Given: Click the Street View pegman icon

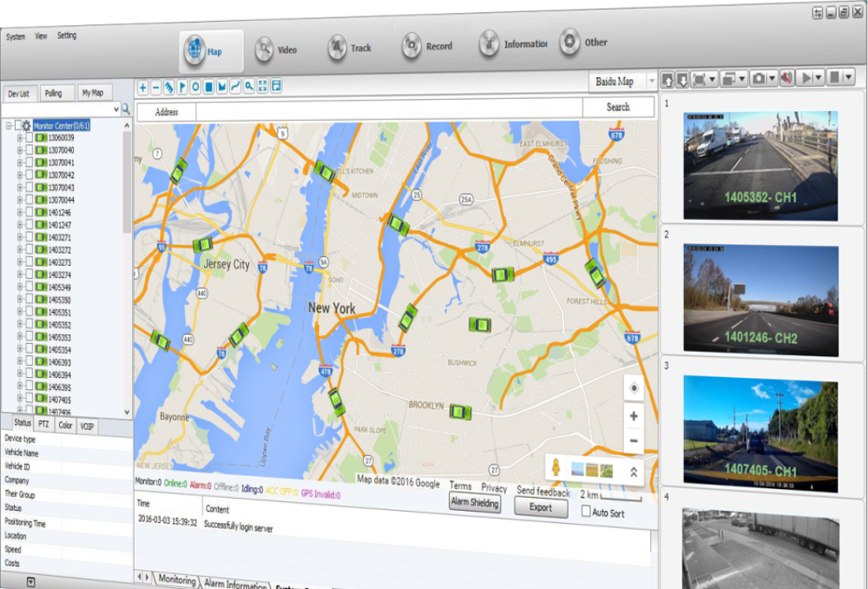Looking at the screenshot, I should tap(556, 469).
